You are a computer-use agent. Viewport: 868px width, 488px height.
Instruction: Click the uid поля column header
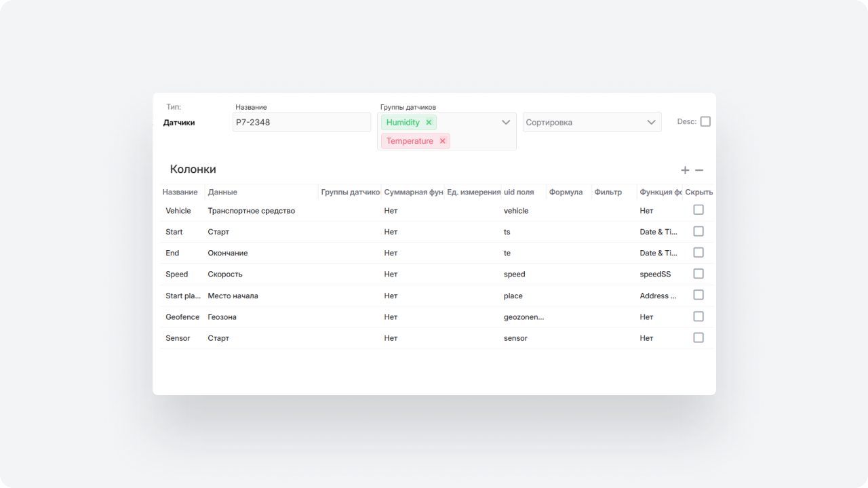coord(519,192)
